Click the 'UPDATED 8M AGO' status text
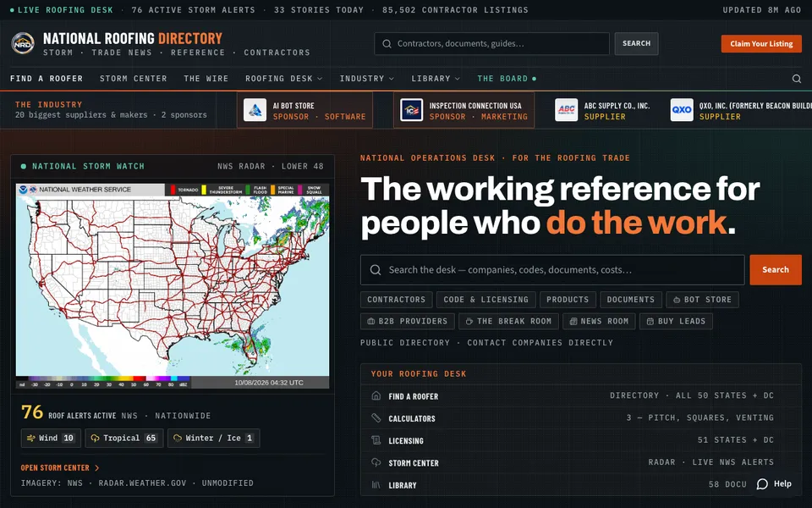Image resolution: width=812 pixels, height=508 pixels. click(x=762, y=10)
